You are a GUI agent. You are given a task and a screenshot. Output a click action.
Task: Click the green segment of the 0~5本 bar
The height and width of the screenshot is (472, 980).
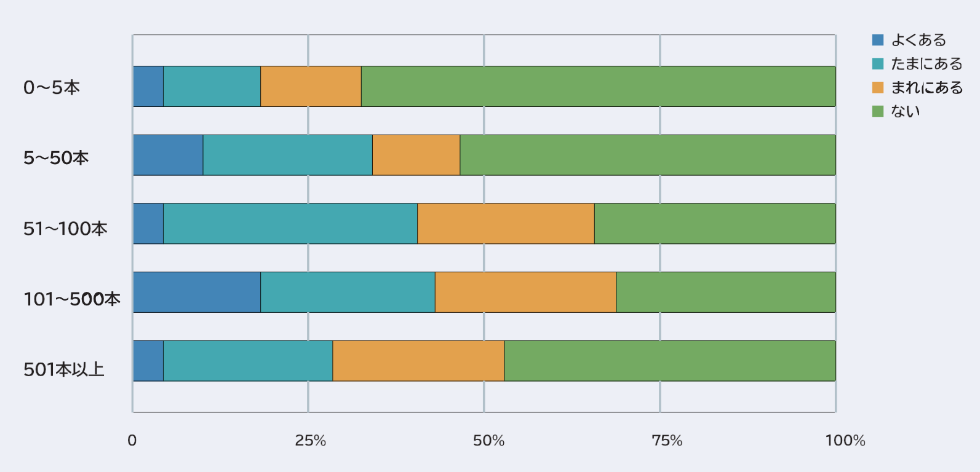click(598, 87)
